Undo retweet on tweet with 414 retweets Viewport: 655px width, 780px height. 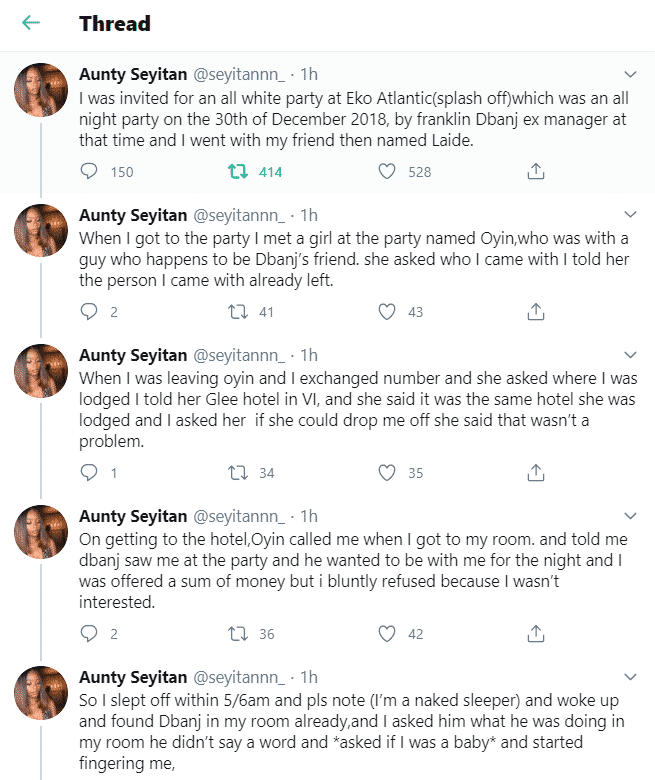click(x=238, y=172)
